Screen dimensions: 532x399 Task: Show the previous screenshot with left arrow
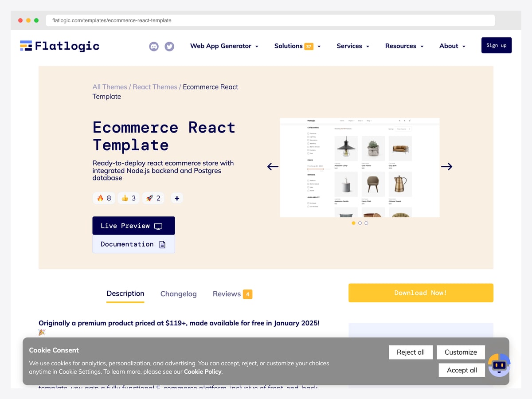tap(273, 167)
